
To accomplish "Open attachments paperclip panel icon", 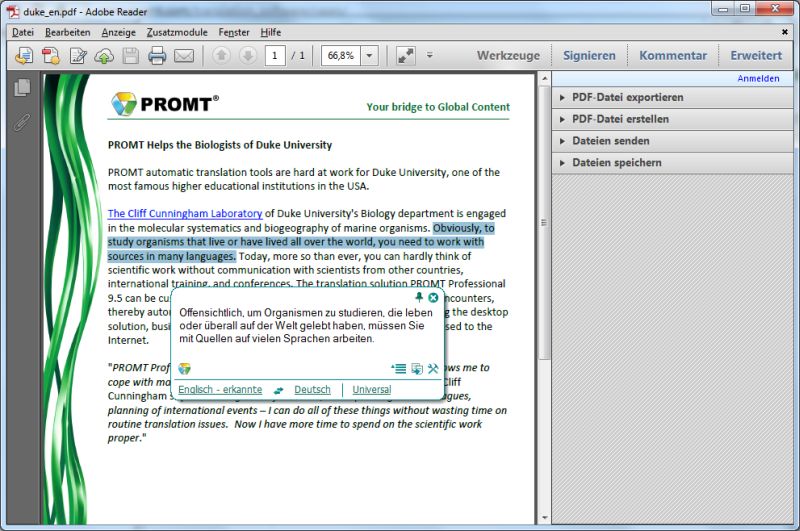I will click(x=22, y=122).
